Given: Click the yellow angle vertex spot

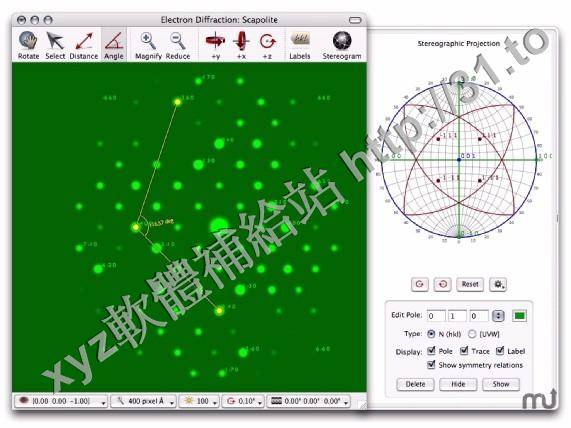Looking at the screenshot, I should pyautogui.click(x=136, y=227).
